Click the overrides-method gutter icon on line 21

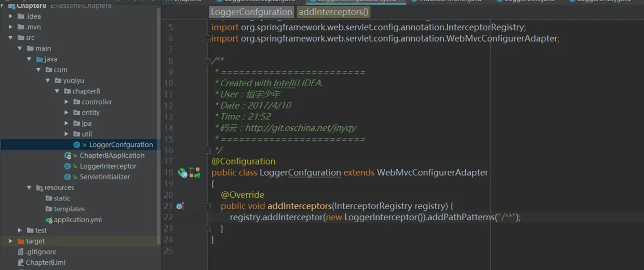pyautogui.click(x=180, y=206)
